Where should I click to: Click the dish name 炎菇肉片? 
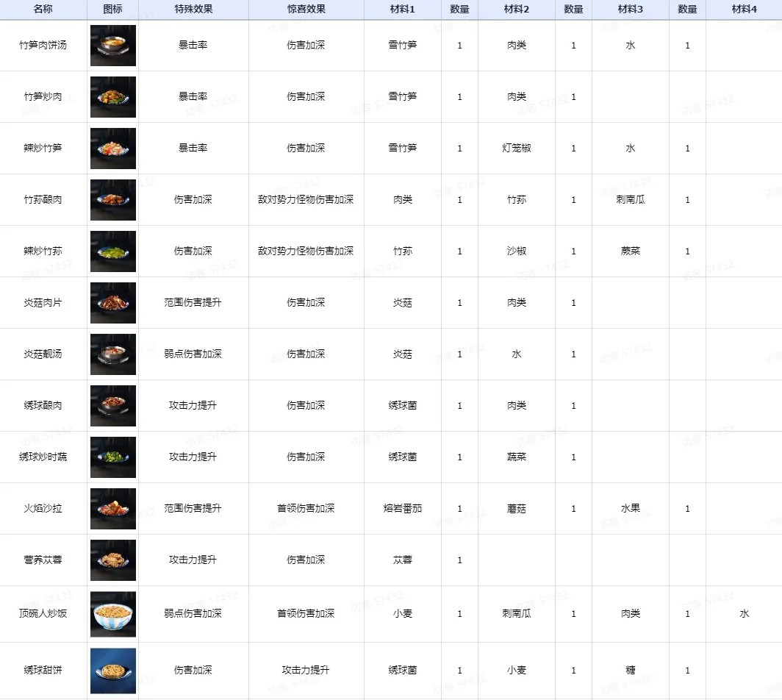43,302
